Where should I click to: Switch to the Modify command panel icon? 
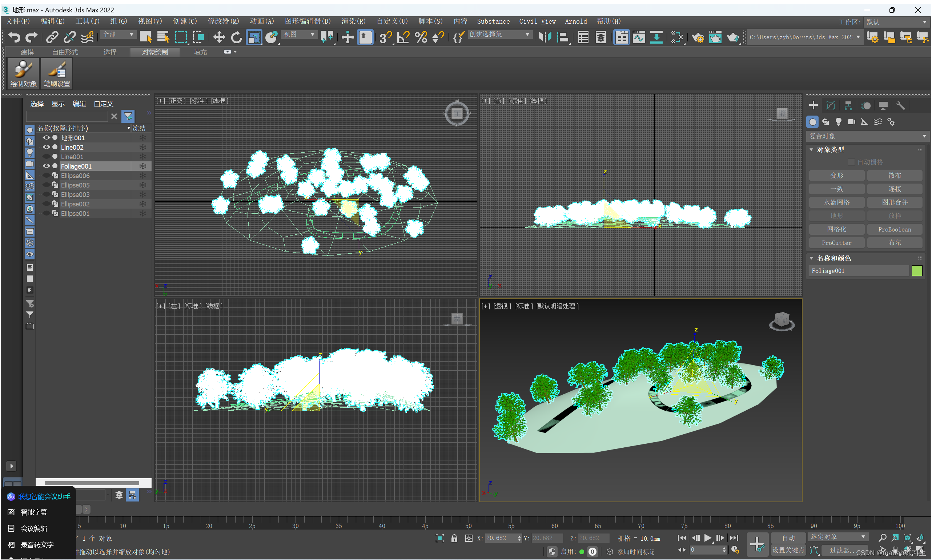coord(831,106)
